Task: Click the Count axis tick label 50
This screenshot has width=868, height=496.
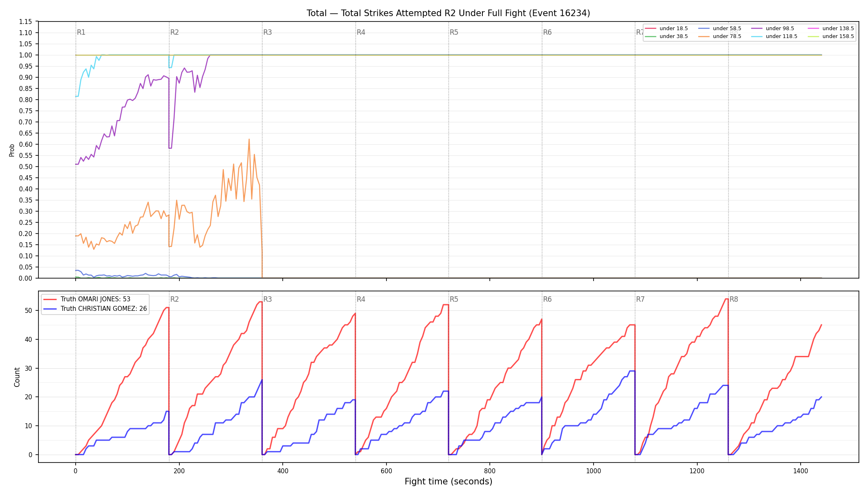Action: coord(29,310)
